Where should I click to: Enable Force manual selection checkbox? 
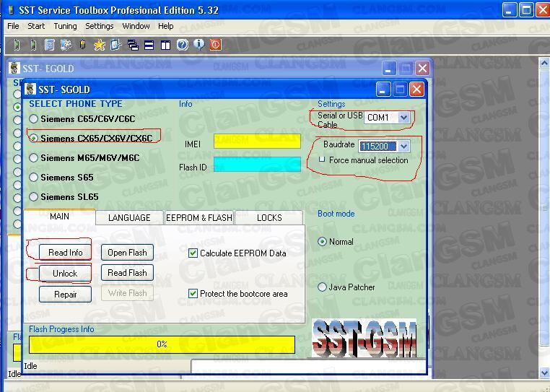(x=322, y=160)
